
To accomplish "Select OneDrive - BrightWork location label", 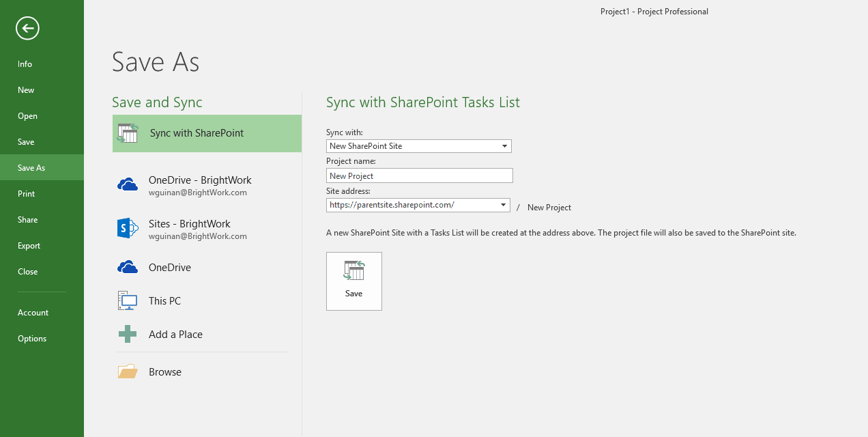I will point(200,180).
